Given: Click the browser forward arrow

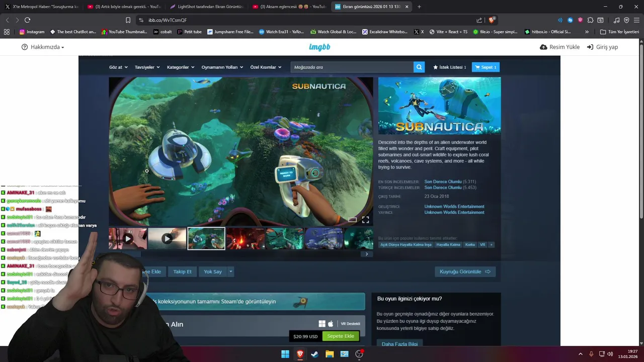Looking at the screenshot, I should [17, 20].
